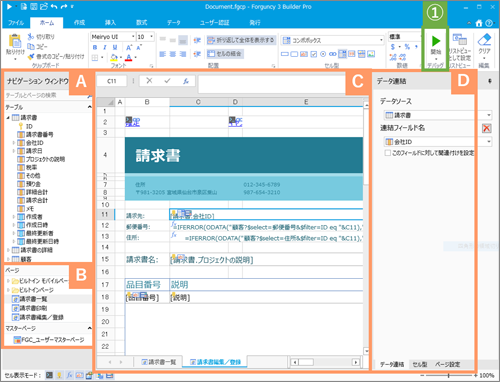Click the formula bar confirm checkmark

click(x=167, y=81)
